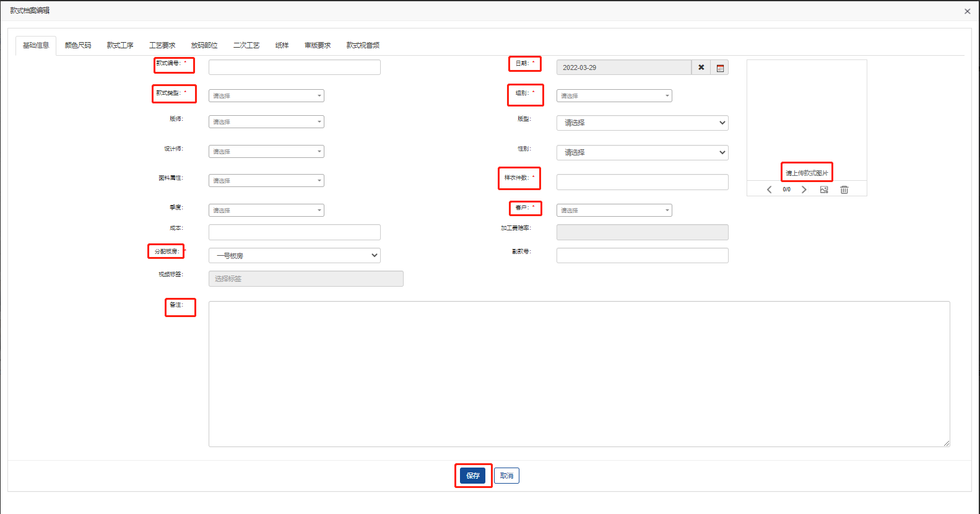
Task: Switch to the 颜色尺码 tab
Action: click(78, 45)
